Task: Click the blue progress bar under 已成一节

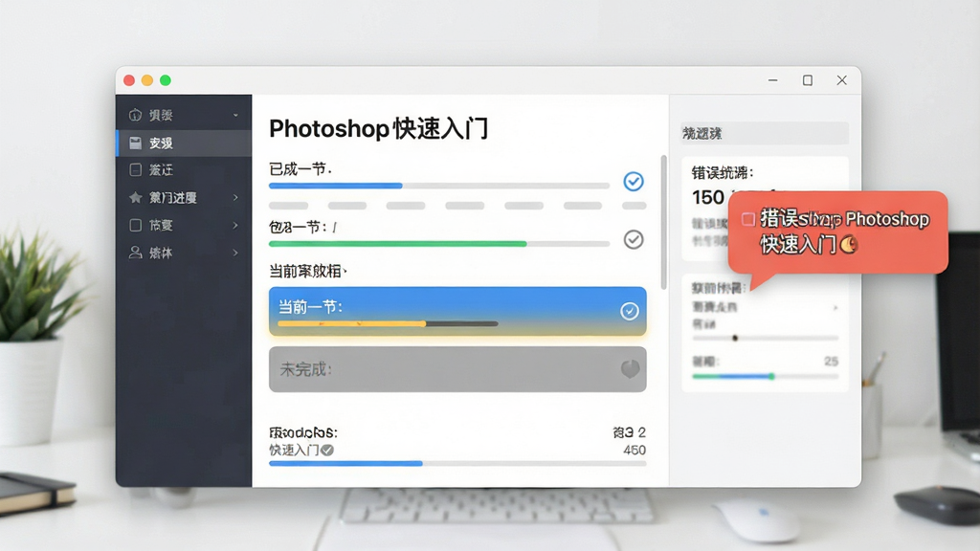Action: click(x=438, y=186)
